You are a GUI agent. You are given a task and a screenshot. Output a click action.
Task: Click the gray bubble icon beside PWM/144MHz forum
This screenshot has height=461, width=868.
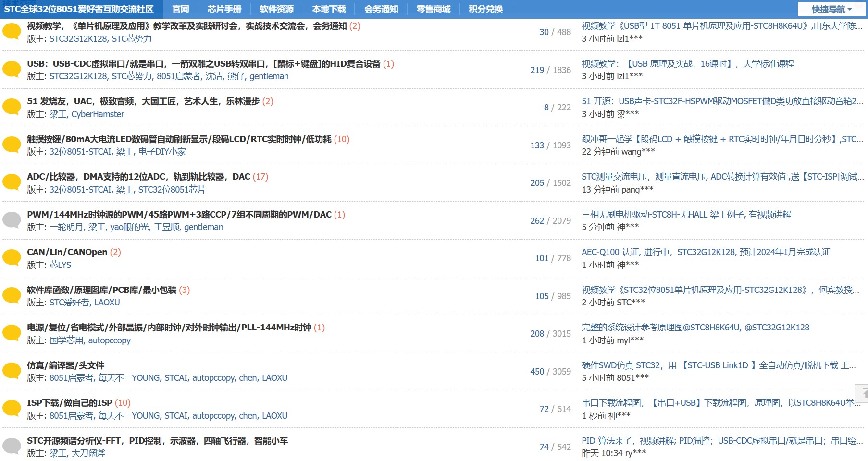pos(12,220)
